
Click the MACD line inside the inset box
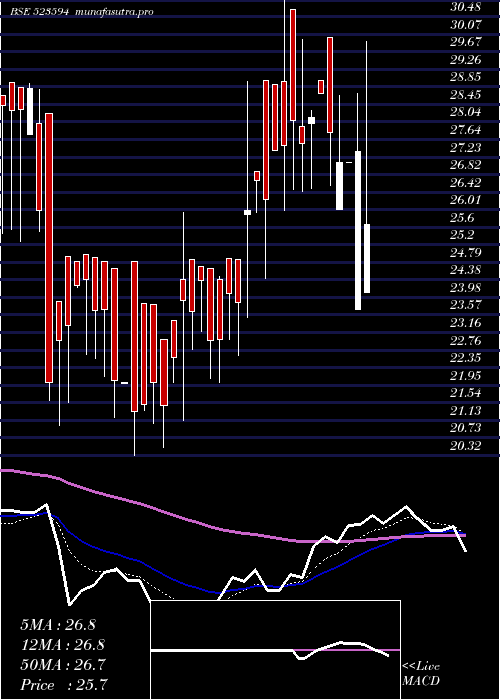pyautogui.click(x=269, y=651)
